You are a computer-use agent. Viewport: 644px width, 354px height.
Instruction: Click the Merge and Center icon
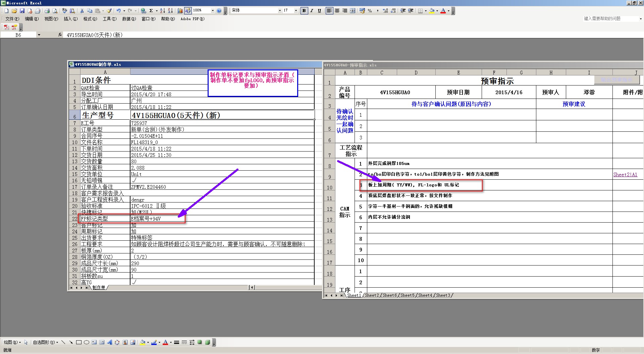[353, 11]
